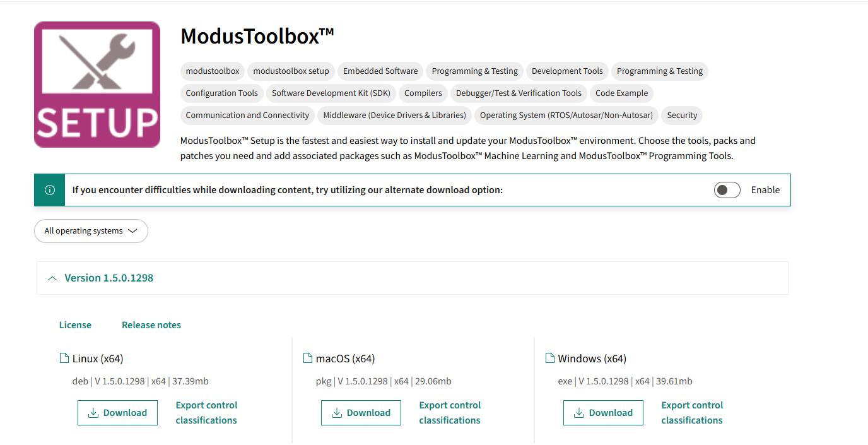Screen dimensions: 868x445
Task: Click the Linux (x64) file icon
Action: click(x=64, y=359)
